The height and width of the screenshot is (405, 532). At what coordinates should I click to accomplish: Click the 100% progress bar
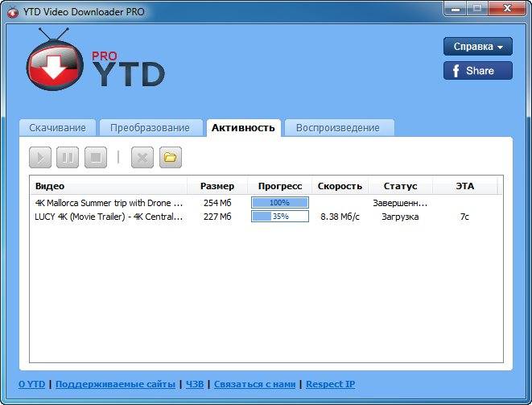point(280,203)
